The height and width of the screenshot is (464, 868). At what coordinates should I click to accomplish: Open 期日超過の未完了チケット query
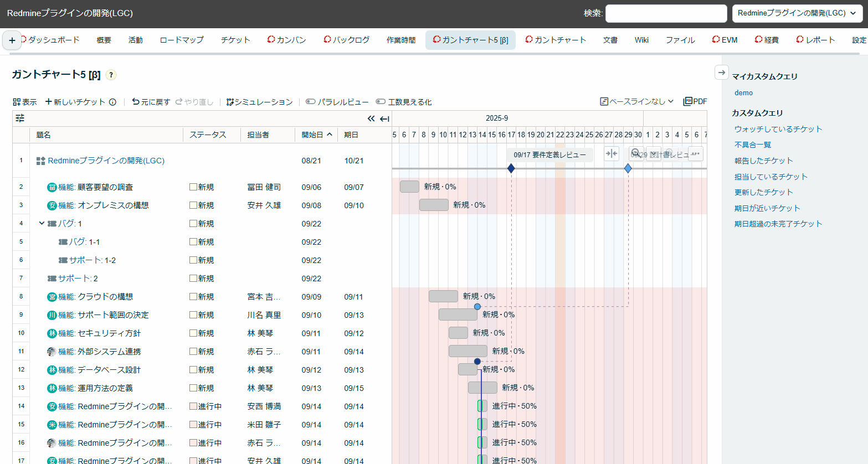click(778, 224)
